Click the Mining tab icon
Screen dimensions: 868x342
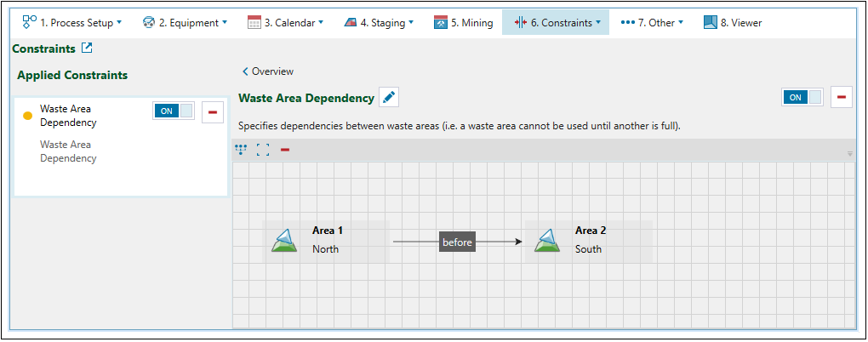pos(441,23)
